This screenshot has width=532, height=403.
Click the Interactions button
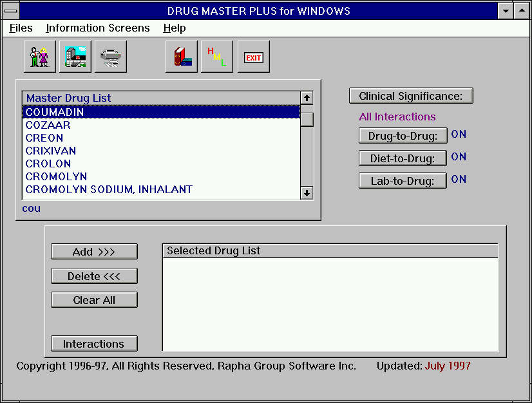(94, 344)
